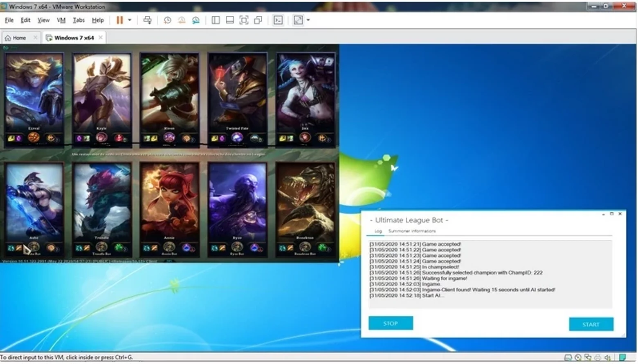Expand the stretch display options dropdown arrow
This screenshot has height=364, width=638.
308,20
